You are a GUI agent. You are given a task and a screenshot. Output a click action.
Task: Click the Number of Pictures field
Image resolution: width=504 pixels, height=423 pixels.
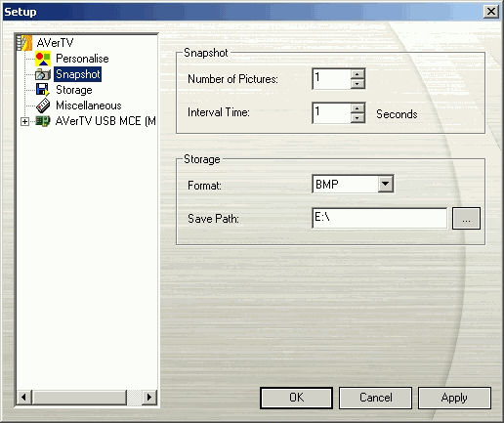tap(331, 79)
